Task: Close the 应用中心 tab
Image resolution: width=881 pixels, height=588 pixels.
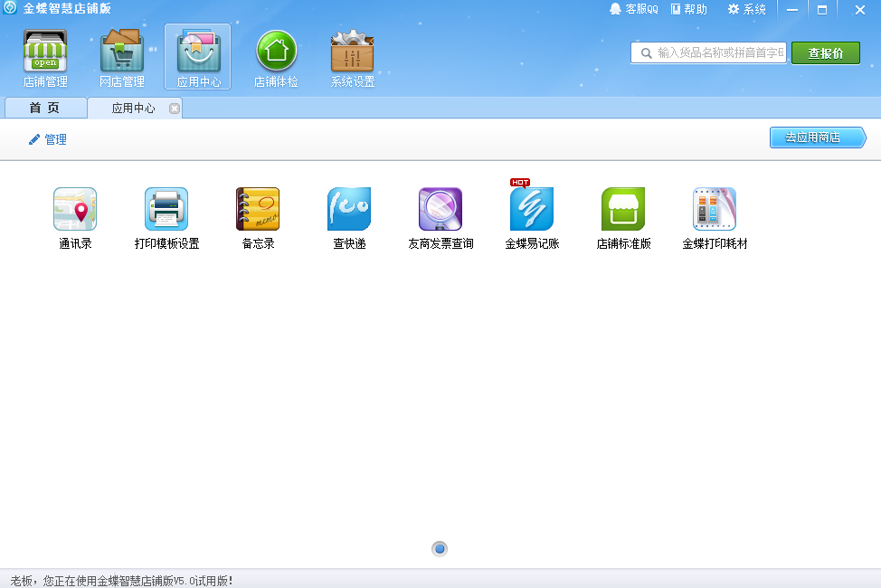Action: tap(175, 109)
